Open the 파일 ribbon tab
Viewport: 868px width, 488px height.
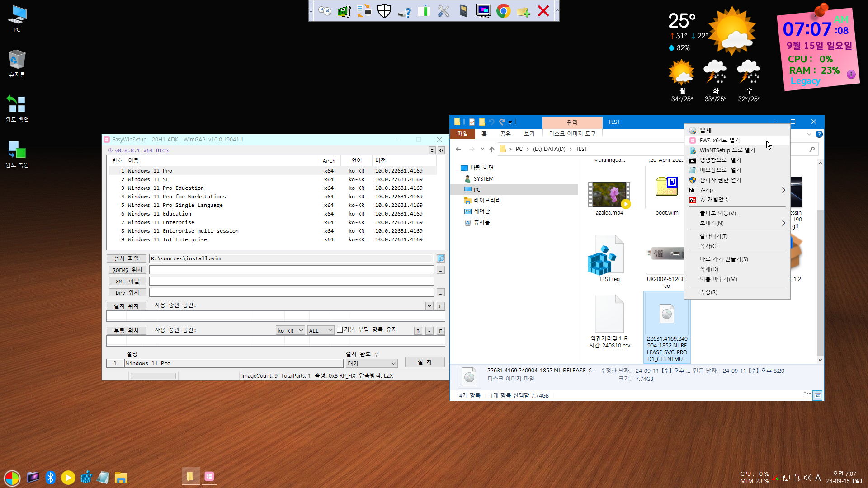pos(462,134)
